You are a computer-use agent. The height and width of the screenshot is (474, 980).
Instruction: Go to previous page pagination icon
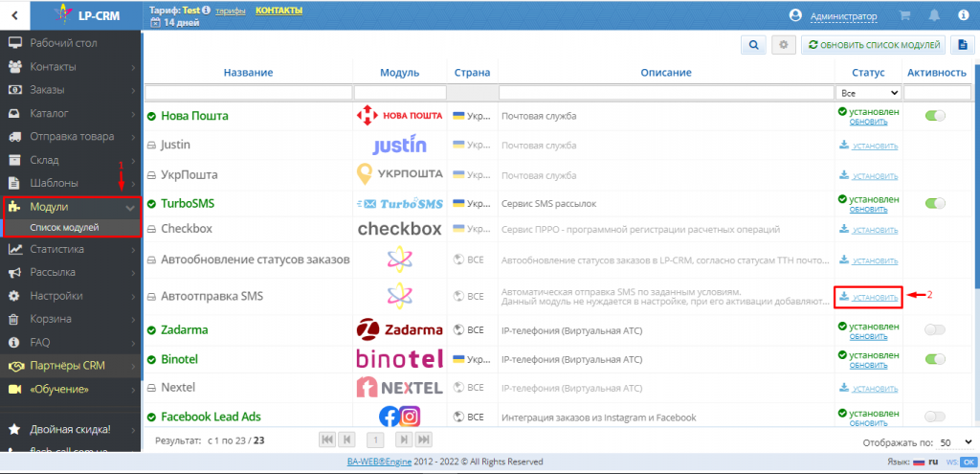[x=346, y=440]
